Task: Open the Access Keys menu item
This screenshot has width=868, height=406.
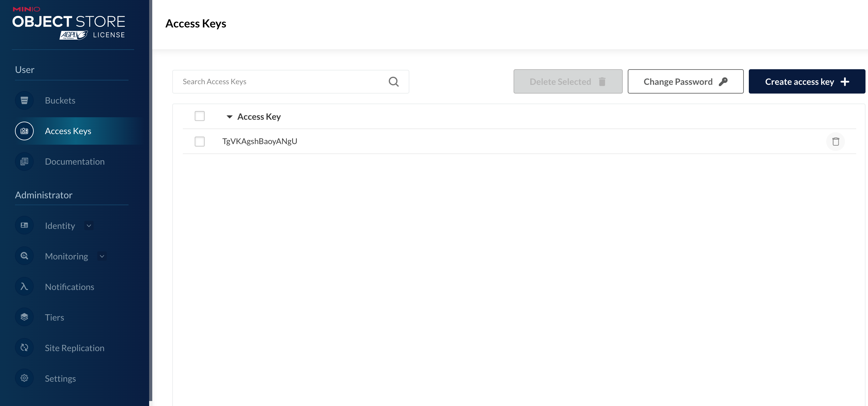Action: point(68,131)
